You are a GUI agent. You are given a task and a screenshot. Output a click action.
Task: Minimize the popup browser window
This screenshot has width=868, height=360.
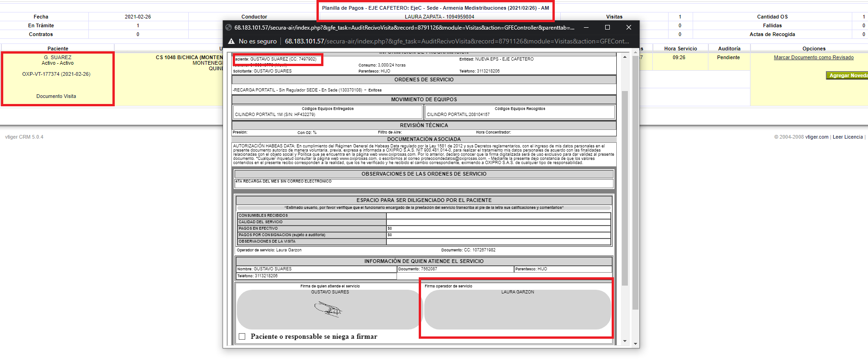[x=586, y=27]
